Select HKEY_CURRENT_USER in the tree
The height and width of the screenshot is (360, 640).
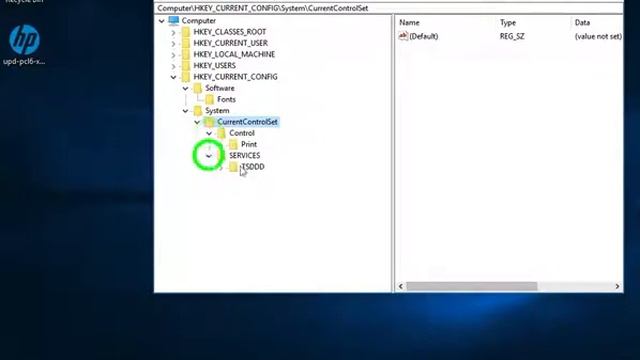point(231,43)
